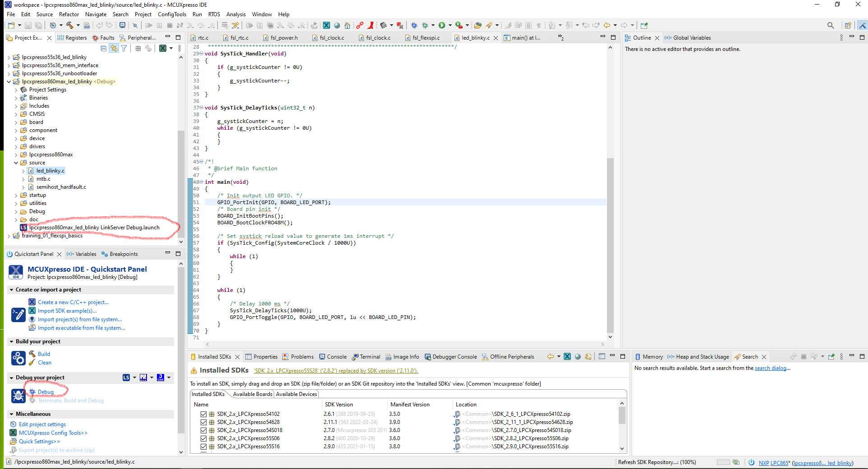This screenshot has width=868, height=469.
Task: Uncheck the SDK_2.x_LPCXpresso54102 checkbox
Action: [203, 414]
